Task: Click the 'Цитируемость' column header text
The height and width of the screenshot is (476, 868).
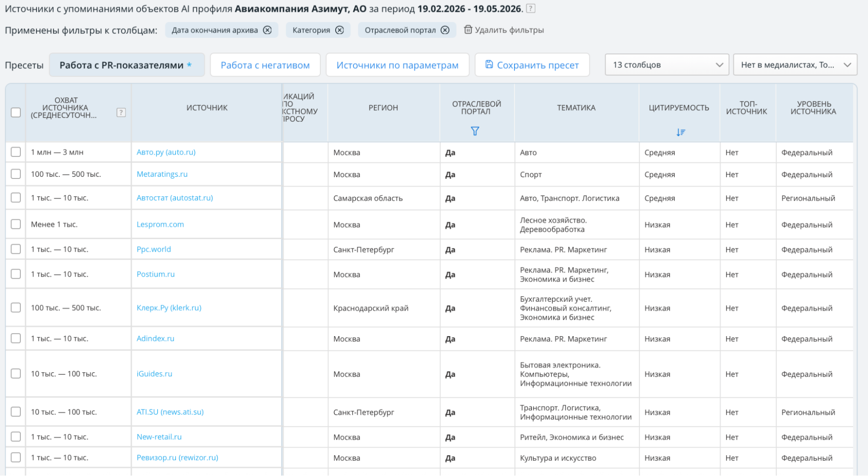Action: coord(679,108)
